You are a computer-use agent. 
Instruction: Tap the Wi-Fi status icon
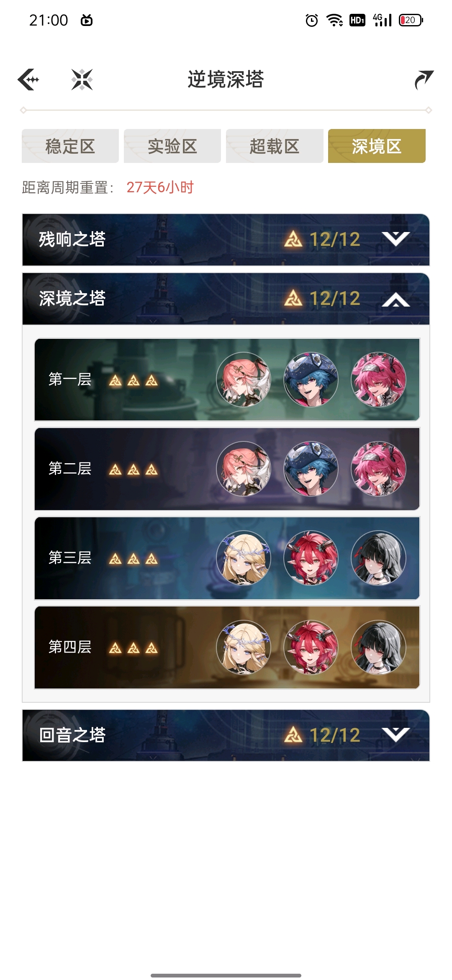(x=334, y=20)
